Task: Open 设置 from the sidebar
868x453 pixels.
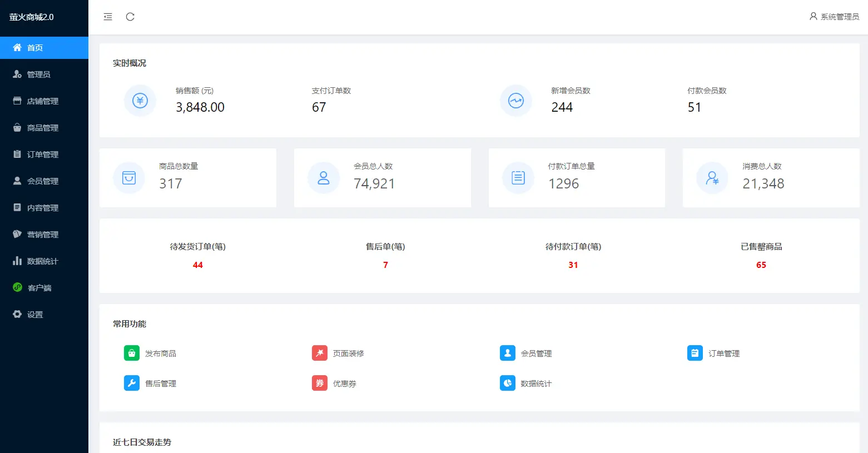Action: [34, 314]
